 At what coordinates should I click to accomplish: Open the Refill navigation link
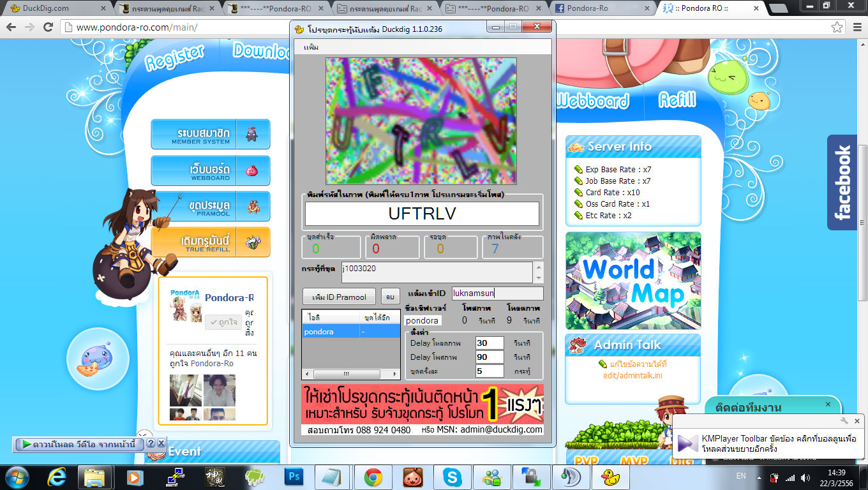coord(677,100)
